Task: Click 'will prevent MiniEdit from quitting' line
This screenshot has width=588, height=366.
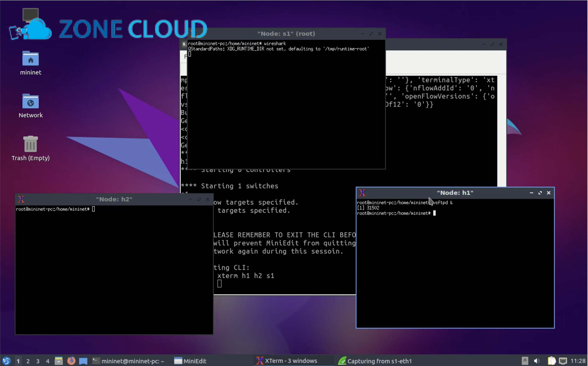Action: pos(285,243)
